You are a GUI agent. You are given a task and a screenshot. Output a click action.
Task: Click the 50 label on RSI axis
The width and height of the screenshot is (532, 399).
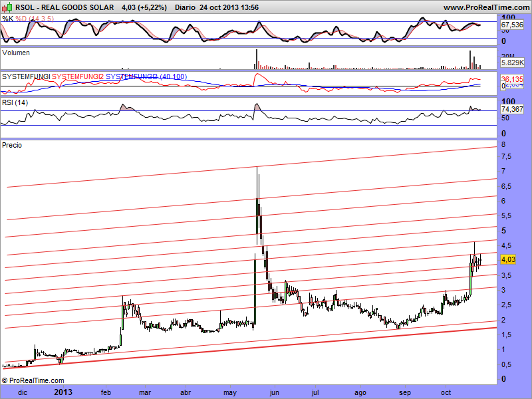[x=505, y=118]
